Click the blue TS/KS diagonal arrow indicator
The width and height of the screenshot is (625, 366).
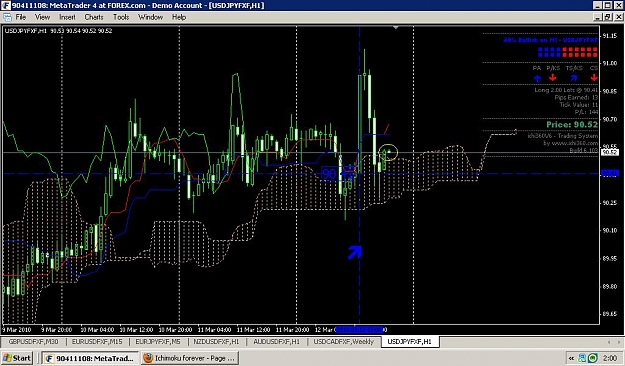[x=574, y=78]
